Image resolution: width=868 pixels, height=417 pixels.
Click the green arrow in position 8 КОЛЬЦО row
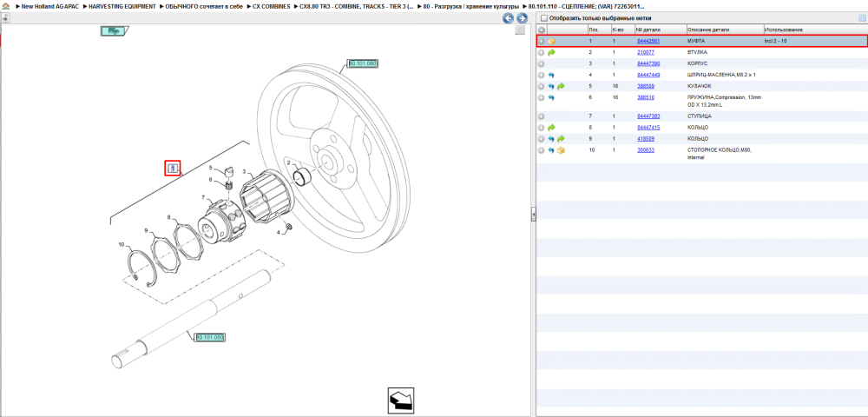coord(551,128)
